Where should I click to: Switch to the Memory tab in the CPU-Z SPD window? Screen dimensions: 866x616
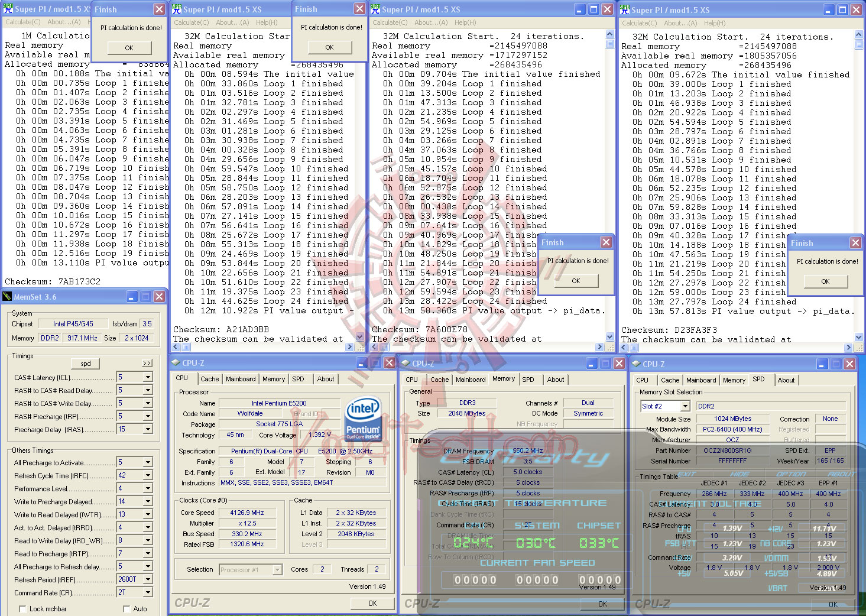tap(734, 380)
